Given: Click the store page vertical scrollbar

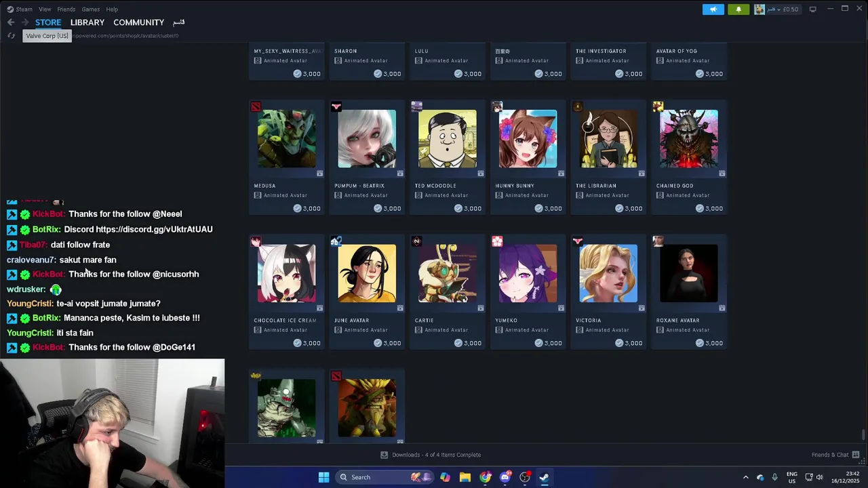Looking at the screenshot, I should click(x=863, y=434).
